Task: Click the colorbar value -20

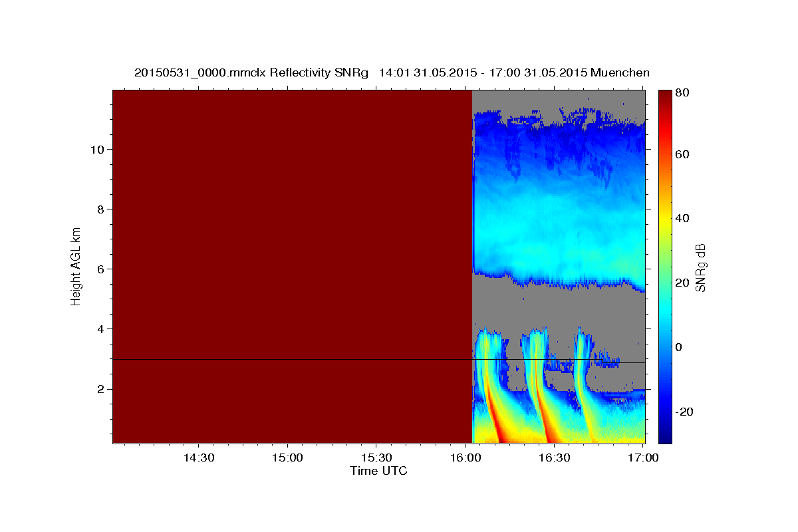Action: (x=685, y=412)
